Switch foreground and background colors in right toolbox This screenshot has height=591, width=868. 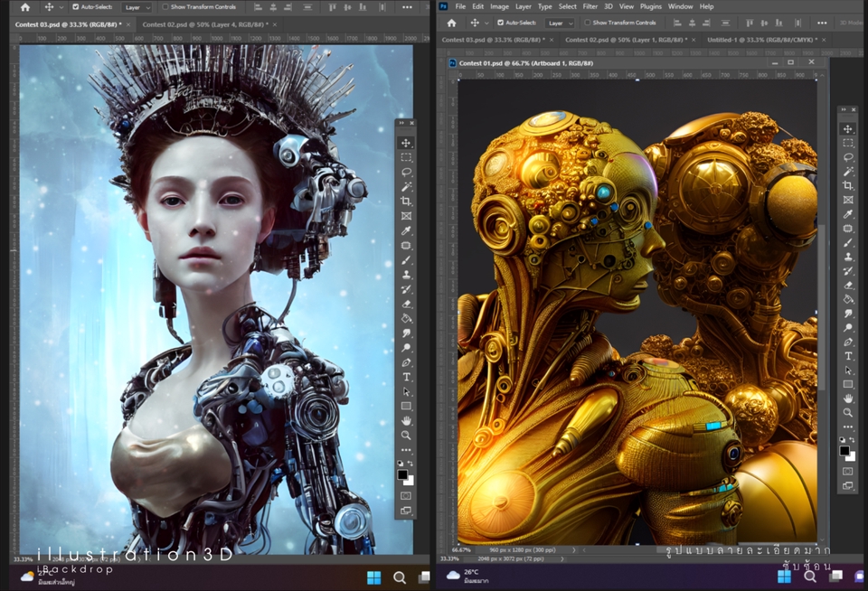pos(852,440)
